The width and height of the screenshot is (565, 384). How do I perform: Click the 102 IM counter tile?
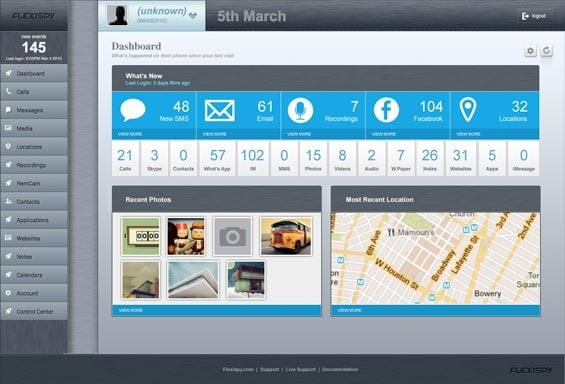[x=253, y=158]
